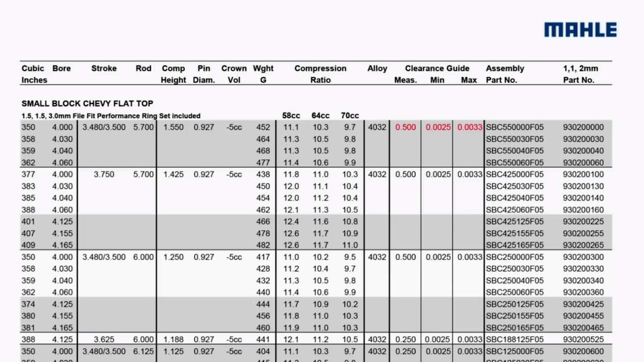Click ring part number 930200525
The width and height of the screenshot is (644, 362).
point(583,339)
